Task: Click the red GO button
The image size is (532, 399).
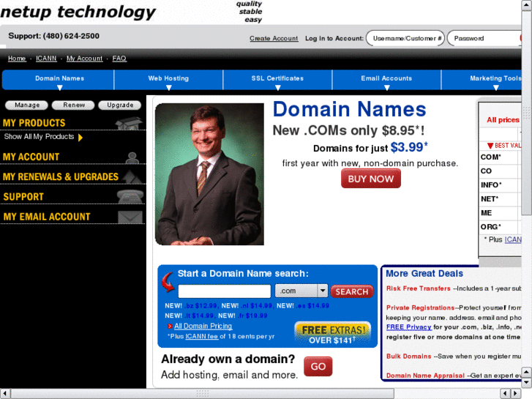Action: coord(318,366)
